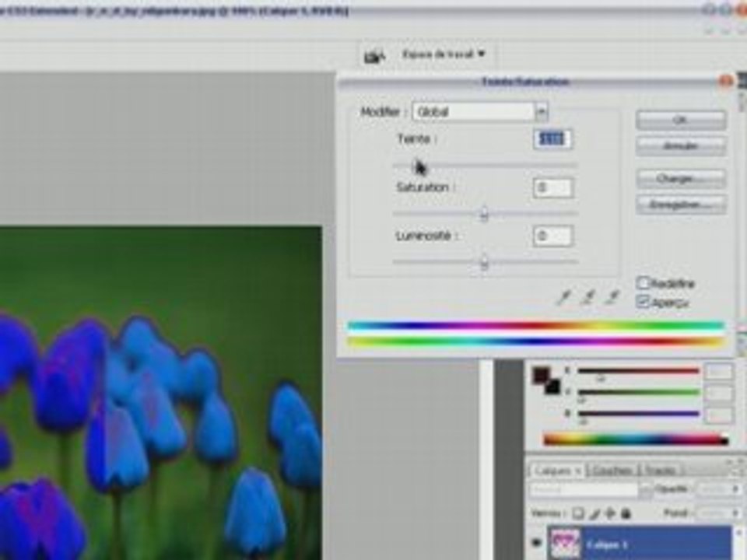Viewport: 747px width, 560px height.
Task: Click the foreground color swatch in color panel
Action: (540, 374)
